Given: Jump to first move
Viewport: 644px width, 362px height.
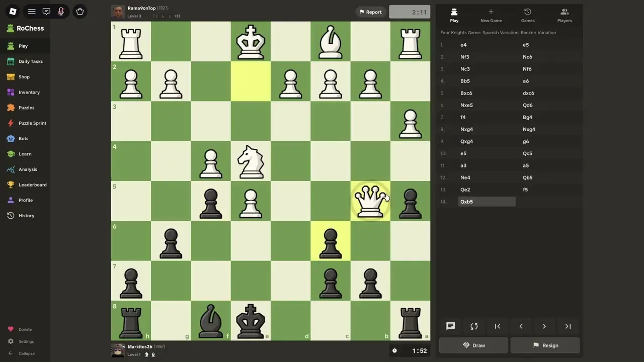Looking at the screenshot, I should coord(497,326).
